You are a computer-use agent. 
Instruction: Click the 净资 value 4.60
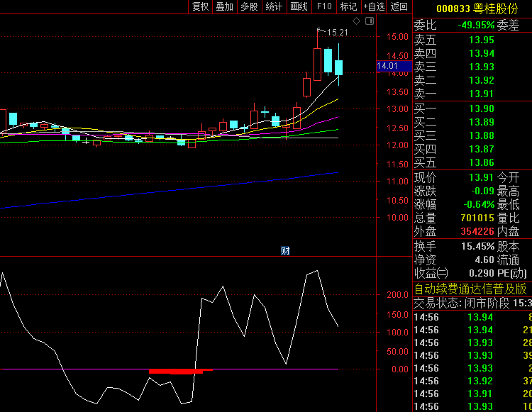click(484, 260)
